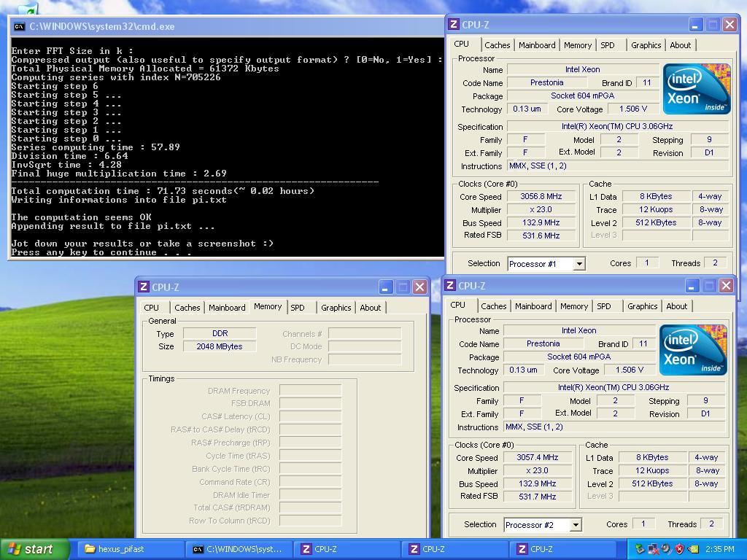Open About tab in the Processor #1 CPU-Z window
This screenshot has width=747, height=560.
tap(680, 45)
